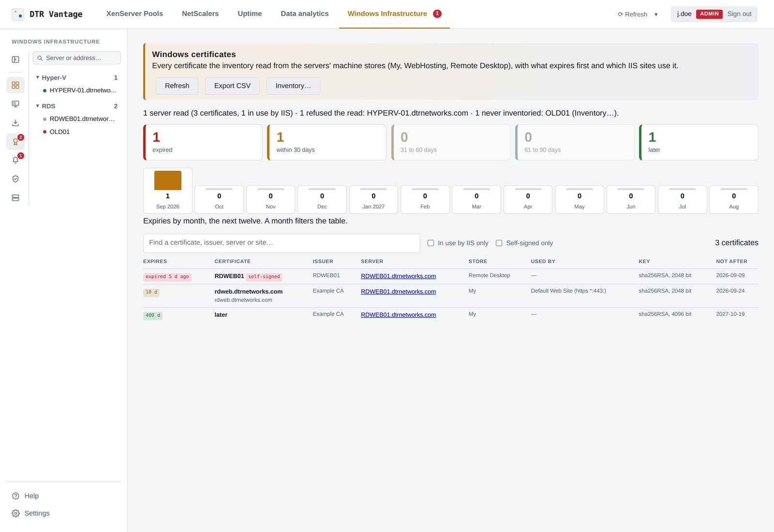Click the 31 to 60 days card
Image resolution: width=774 pixels, height=532 pixels.
coord(451,143)
